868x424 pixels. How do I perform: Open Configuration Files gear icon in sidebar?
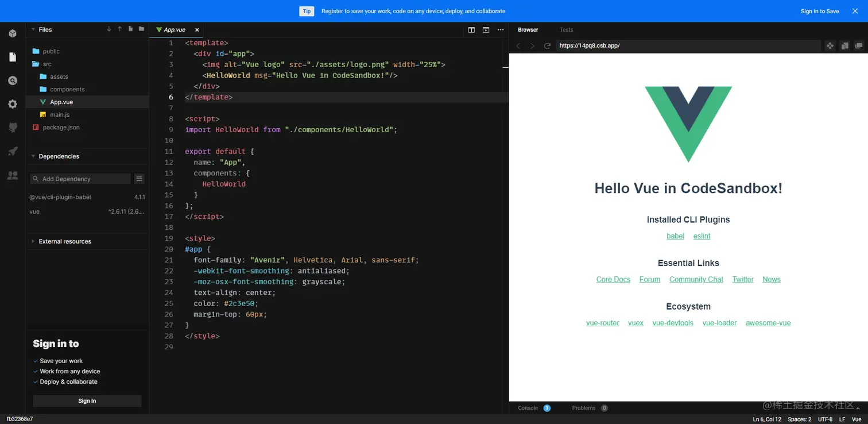pos(13,104)
